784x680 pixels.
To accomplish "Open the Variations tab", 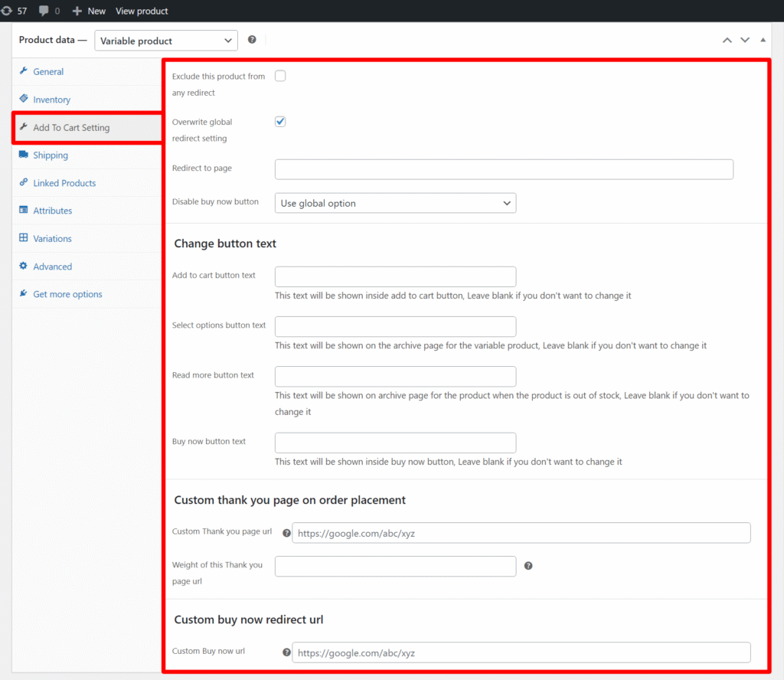I will tap(52, 239).
